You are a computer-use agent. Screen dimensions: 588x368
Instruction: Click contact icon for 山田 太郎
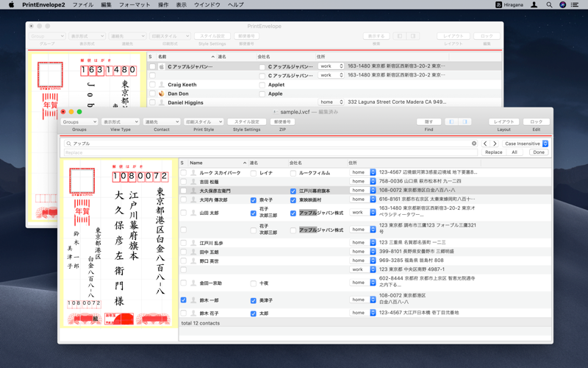tap(193, 213)
